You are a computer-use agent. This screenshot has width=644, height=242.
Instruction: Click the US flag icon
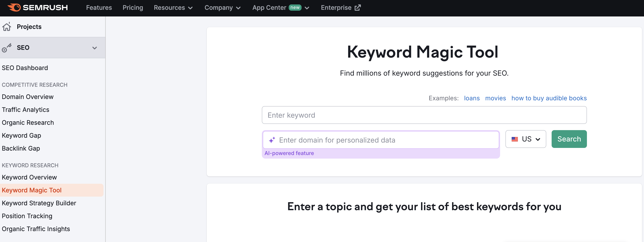pos(515,139)
